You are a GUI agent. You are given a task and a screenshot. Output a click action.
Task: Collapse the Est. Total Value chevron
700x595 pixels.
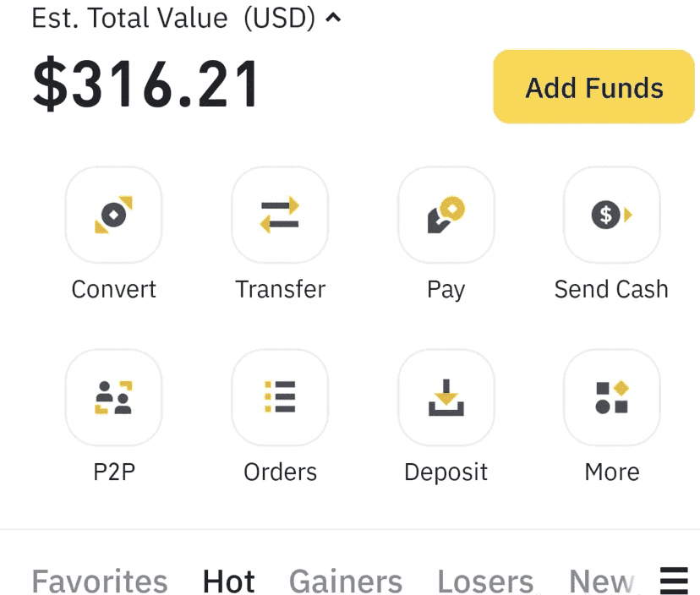point(333,18)
